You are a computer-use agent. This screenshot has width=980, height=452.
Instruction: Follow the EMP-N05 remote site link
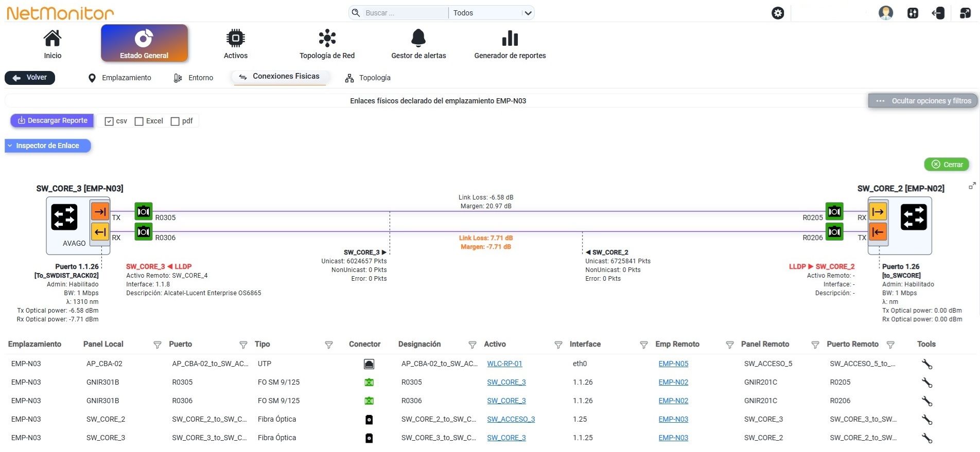point(673,364)
